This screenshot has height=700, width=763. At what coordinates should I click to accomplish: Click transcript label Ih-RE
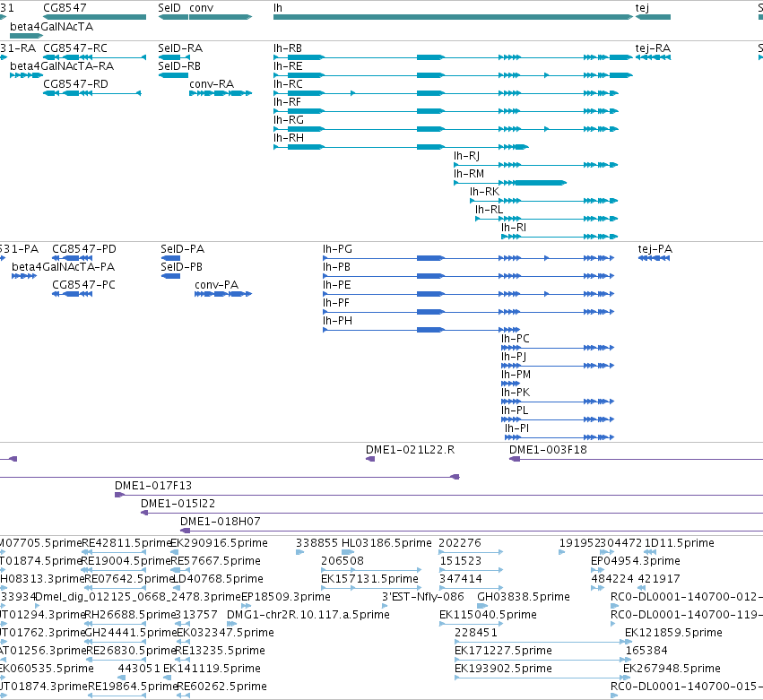[288, 66]
